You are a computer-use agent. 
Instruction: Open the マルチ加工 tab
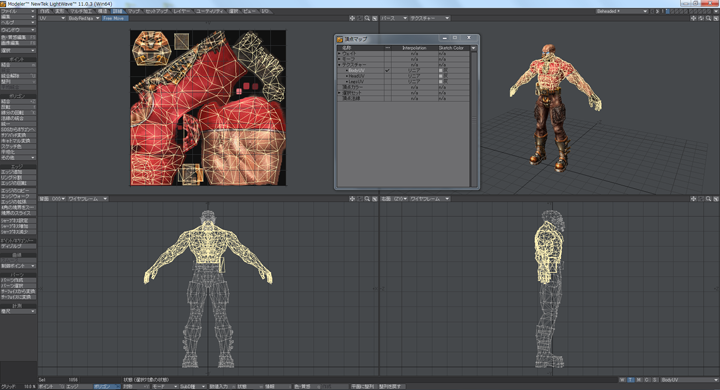[81, 11]
